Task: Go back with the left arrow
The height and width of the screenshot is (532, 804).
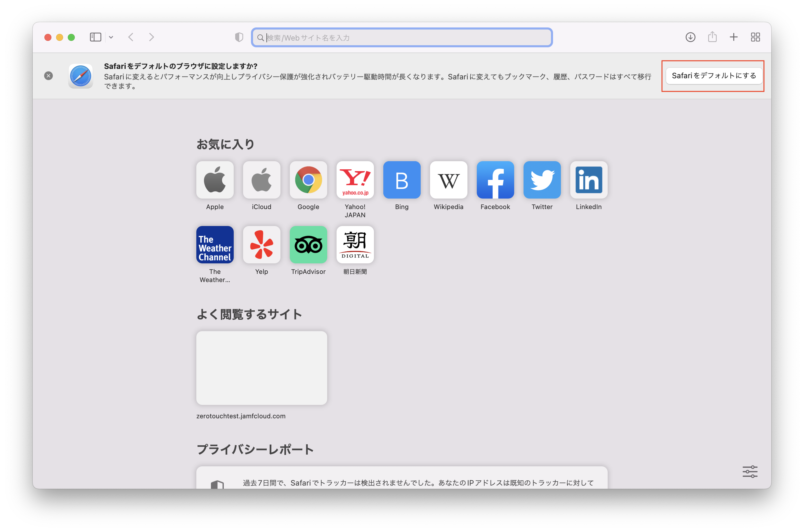Action: 131,37
